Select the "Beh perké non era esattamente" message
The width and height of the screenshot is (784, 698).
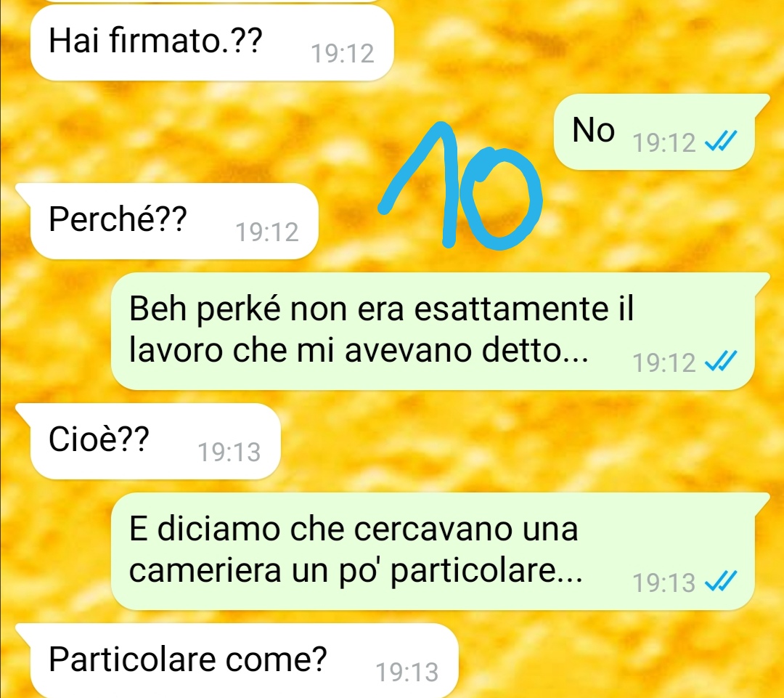click(433, 330)
